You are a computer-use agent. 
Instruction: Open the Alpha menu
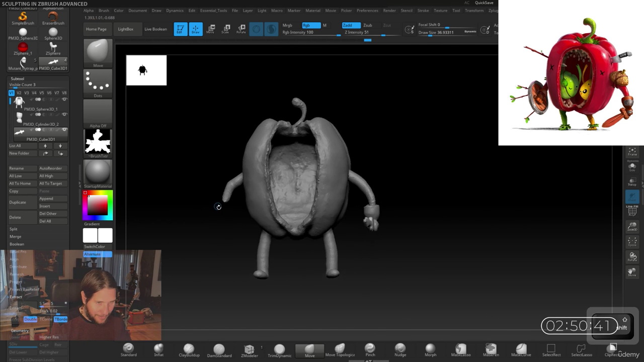89,11
